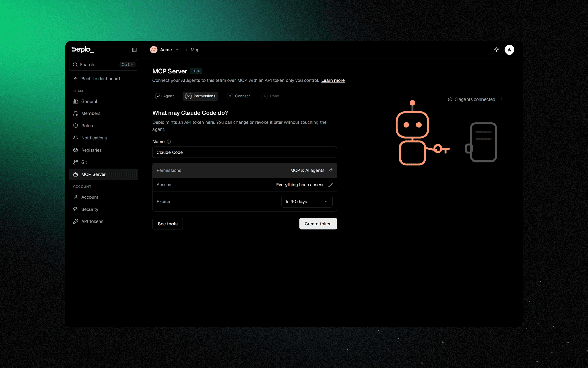Jump to the Connect step
This screenshot has height=368, width=588.
[x=239, y=96]
